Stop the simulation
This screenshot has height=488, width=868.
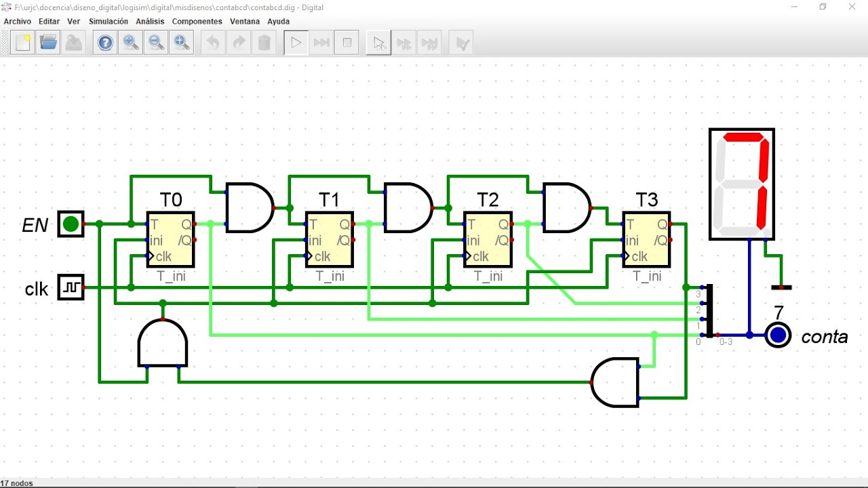click(x=347, y=43)
